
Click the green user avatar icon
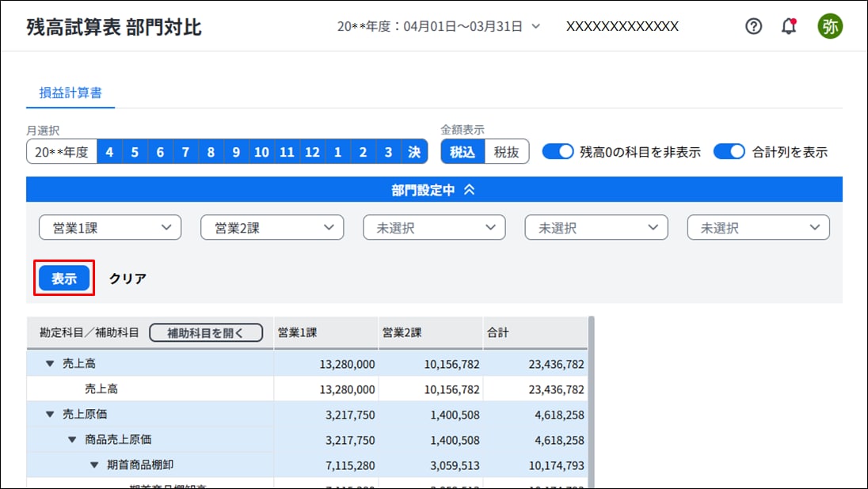point(830,26)
